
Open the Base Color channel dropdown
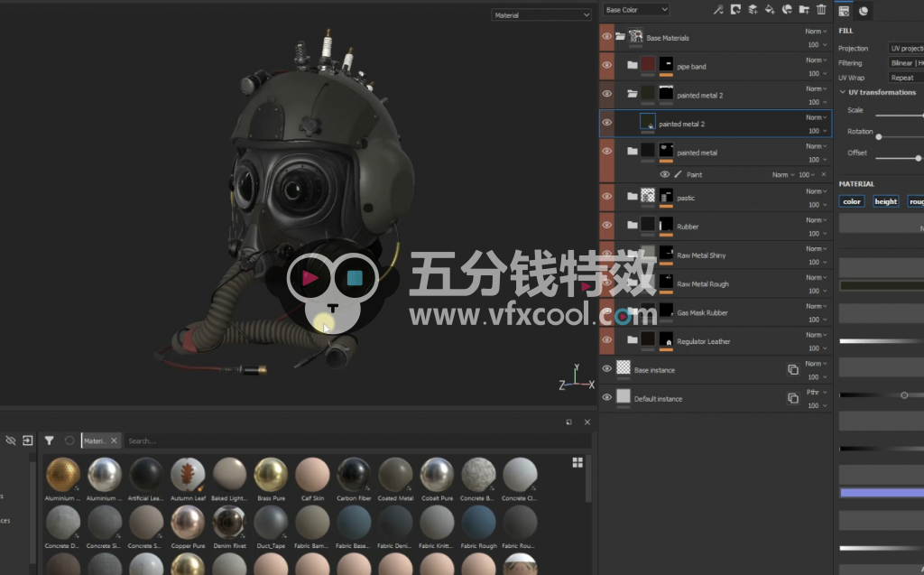point(636,9)
